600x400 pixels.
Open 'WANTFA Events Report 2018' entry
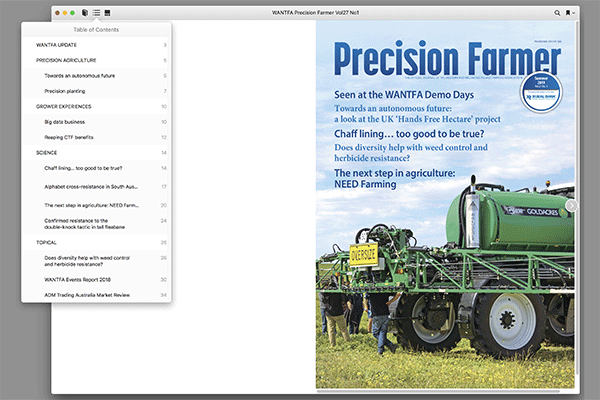pyautogui.click(x=78, y=280)
